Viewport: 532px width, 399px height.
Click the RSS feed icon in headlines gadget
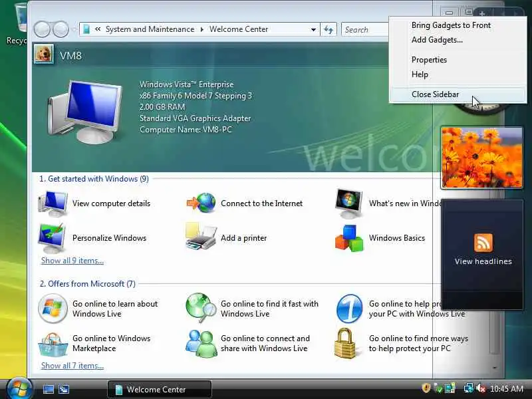click(x=483, y=243)
